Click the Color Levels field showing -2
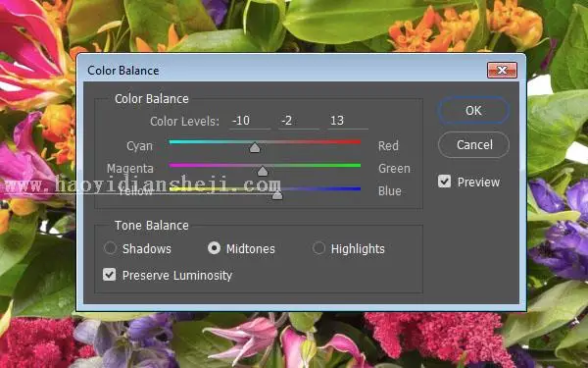588x368 pixels. pos(299,121)
